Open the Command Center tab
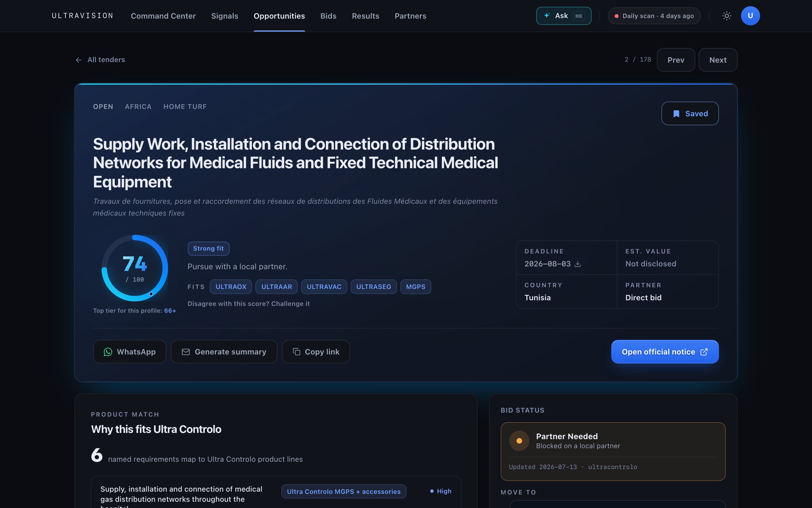Image resolution: width=812 pixels, height=508 pixels. [x=163, y=16]
